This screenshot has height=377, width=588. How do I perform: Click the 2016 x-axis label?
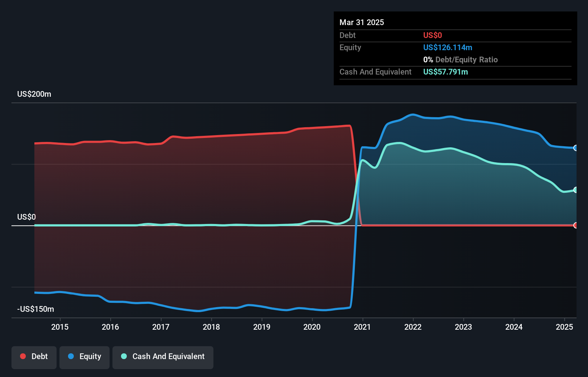[110, 327]
